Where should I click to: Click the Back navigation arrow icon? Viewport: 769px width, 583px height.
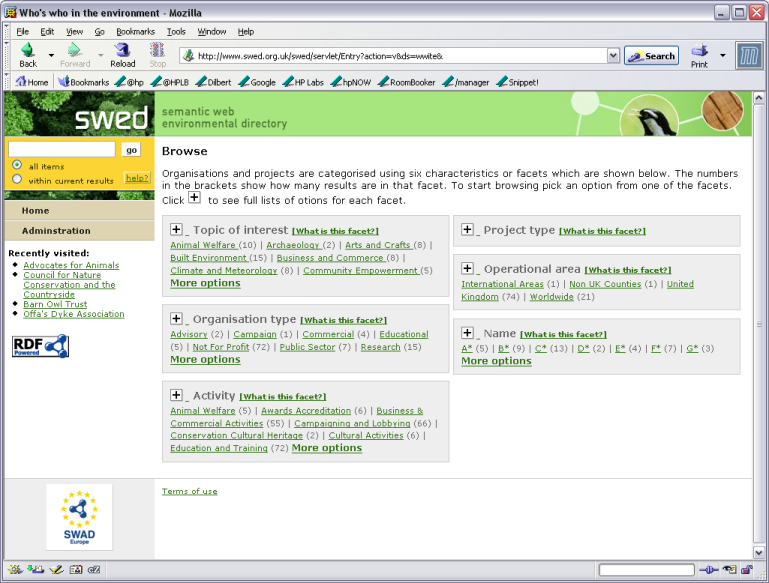(27, 51)
